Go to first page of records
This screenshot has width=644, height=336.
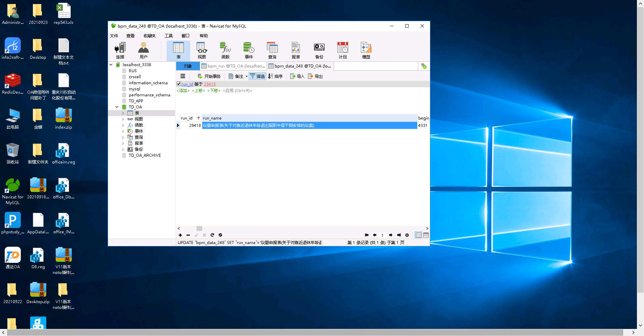(x=367, y=235)
